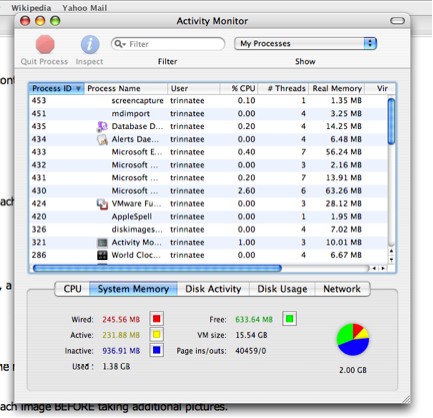This screenshot has height=418, width=433.
Task: Open Yahoo Mail bookmark in browser behind
Action: pos(85,8)
